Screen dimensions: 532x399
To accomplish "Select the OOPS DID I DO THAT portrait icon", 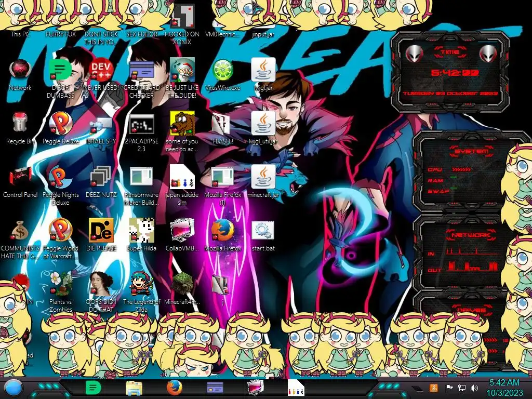I will coord(101,284).
